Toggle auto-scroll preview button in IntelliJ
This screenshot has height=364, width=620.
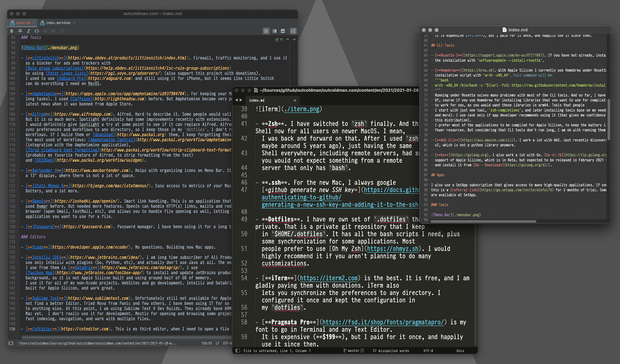(x=293, y=31)
